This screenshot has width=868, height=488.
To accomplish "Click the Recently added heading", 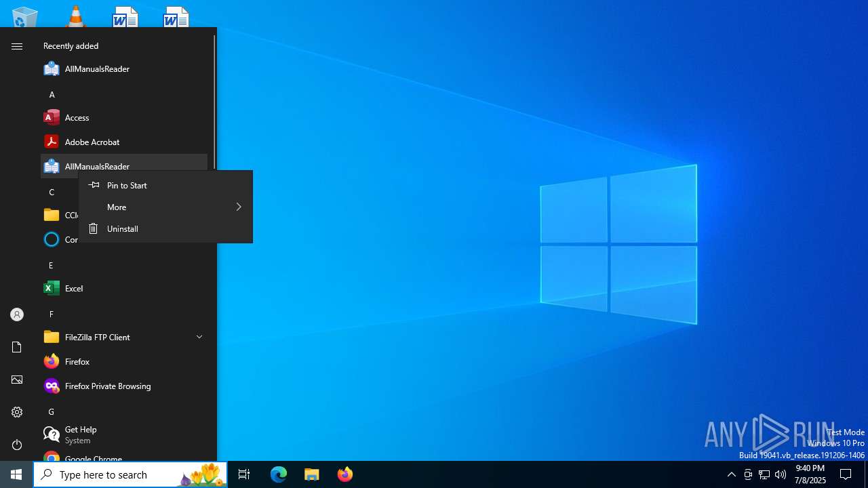I will pyautogui.click(x=71, y=46).
